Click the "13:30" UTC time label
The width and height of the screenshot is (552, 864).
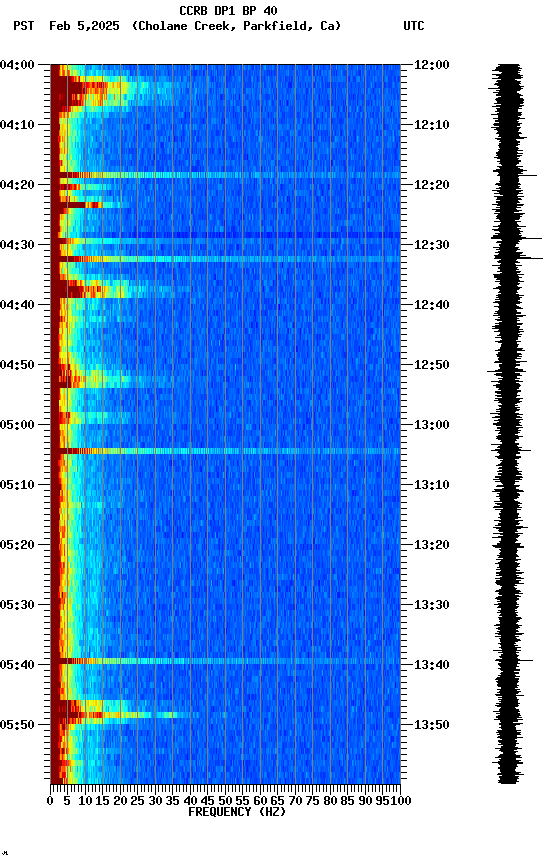(x=432, y=606)
